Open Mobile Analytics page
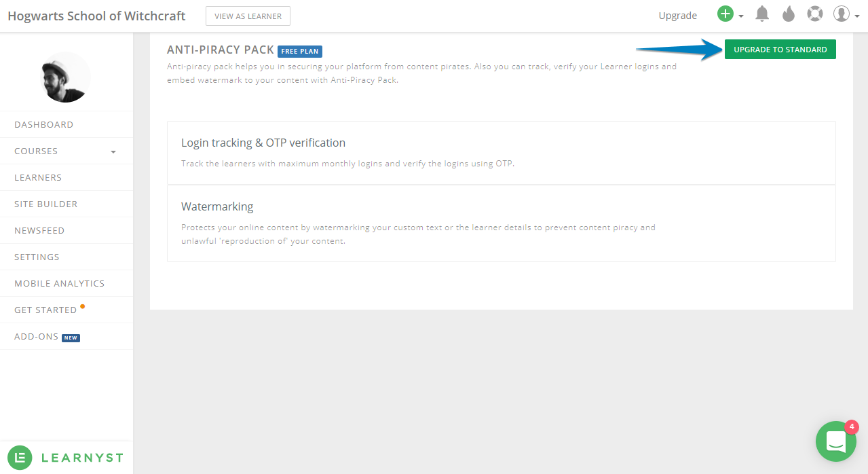 (x=67, y=284)
